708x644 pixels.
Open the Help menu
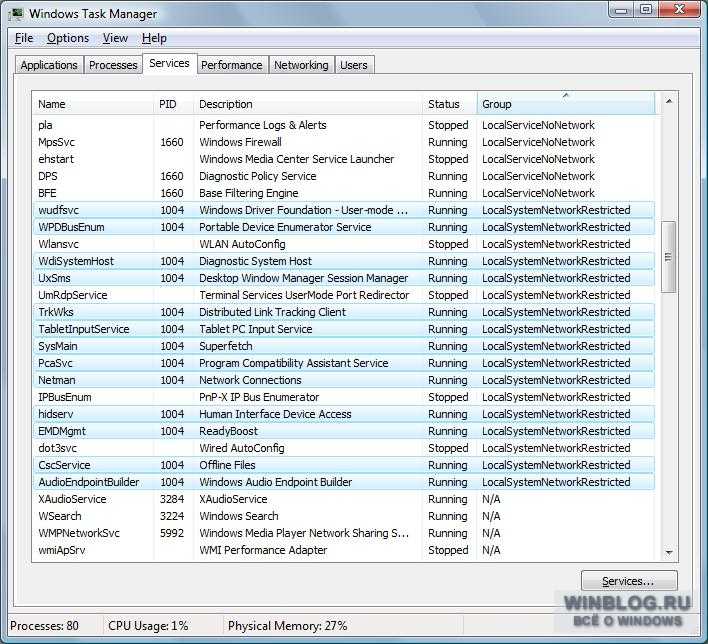154,38
